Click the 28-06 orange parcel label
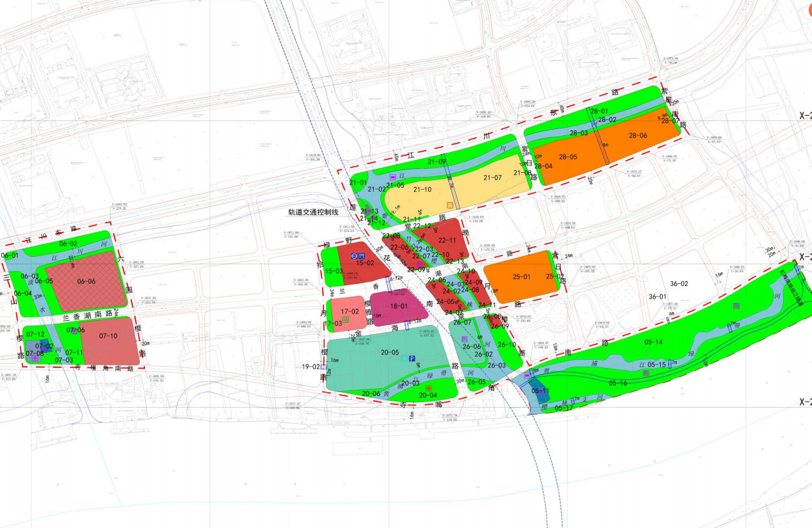This screenshot has width=812, height=528. [x=638, y=135]
